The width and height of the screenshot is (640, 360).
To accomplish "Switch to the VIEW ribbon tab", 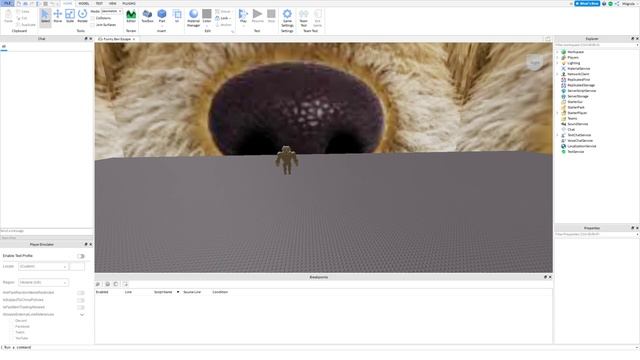I will pyautogui.click(x=112, y=3).
